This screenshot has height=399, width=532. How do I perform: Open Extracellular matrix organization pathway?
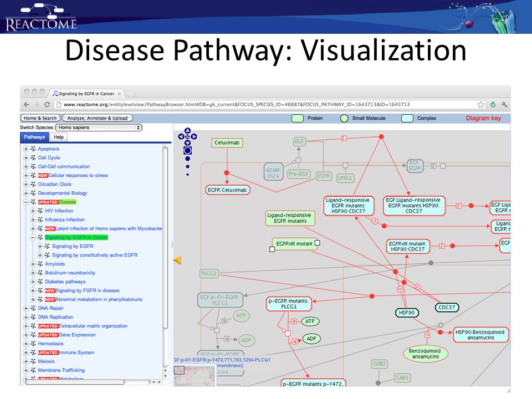pos(93,326)
